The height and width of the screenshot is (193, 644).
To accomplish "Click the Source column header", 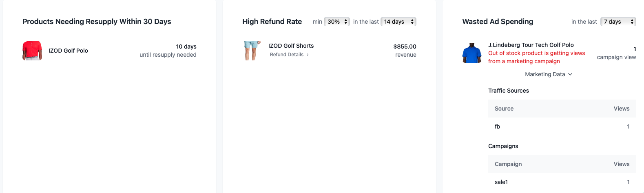I will (504, 109).
